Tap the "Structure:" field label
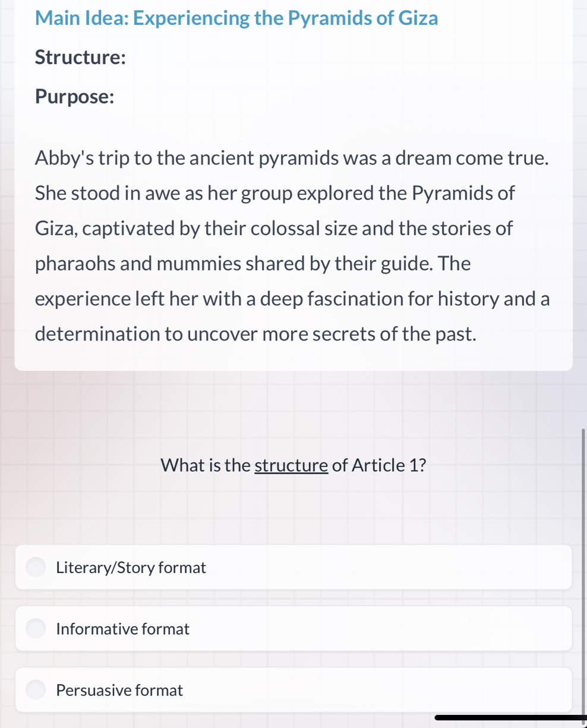 [80, 58]
